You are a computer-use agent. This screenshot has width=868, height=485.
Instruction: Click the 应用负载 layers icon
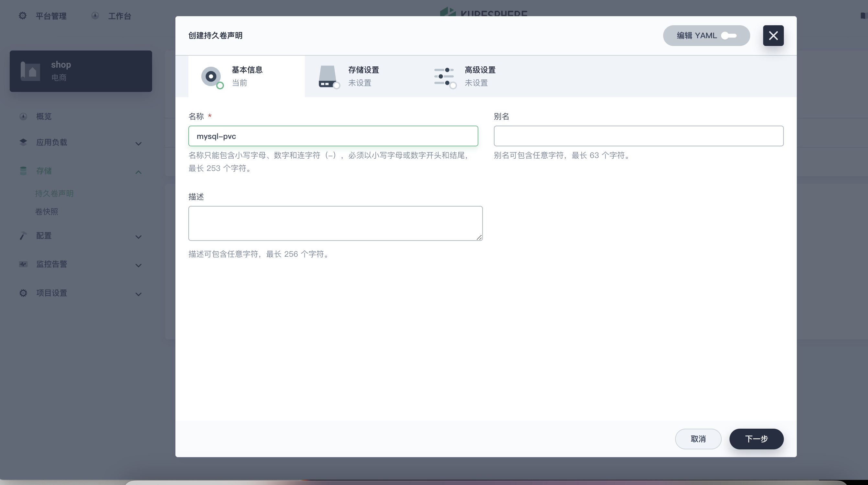tap(23, 142)
